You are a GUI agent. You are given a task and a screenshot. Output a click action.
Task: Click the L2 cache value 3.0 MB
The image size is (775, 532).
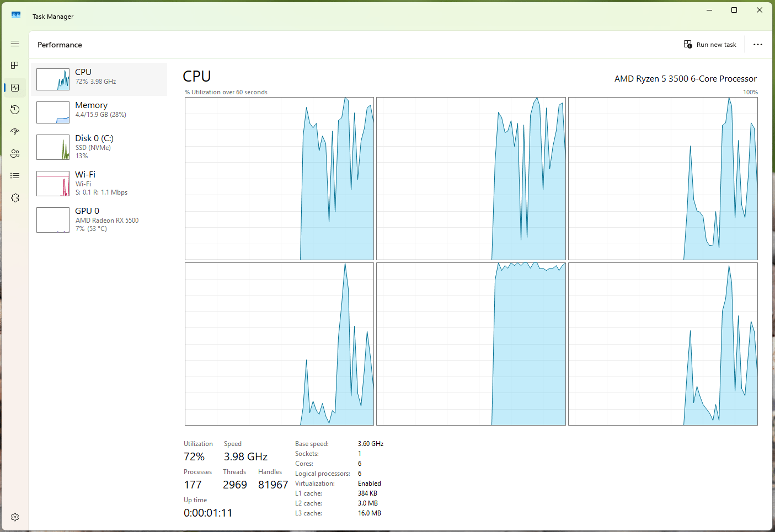coord(368,503)
